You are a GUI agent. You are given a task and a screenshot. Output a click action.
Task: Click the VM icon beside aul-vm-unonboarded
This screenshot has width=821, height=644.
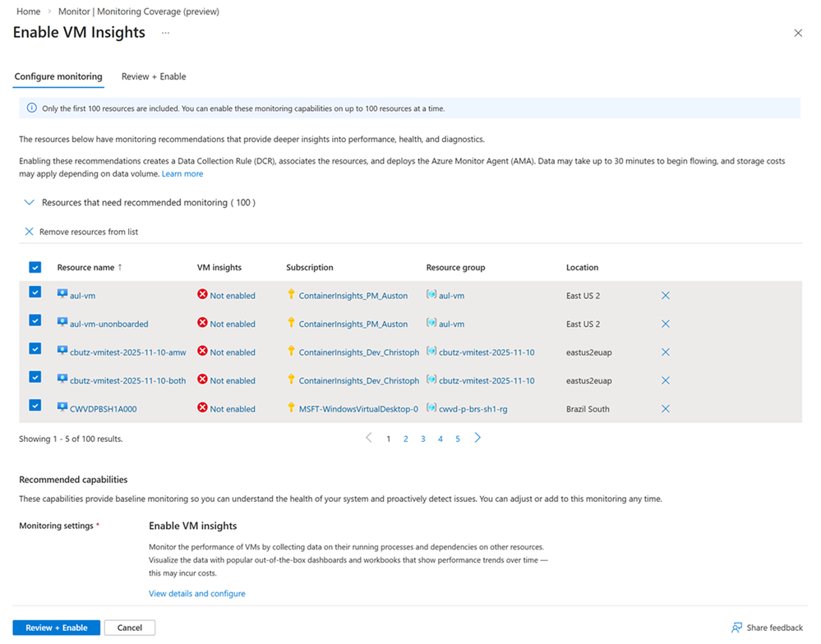click(62, 322)
